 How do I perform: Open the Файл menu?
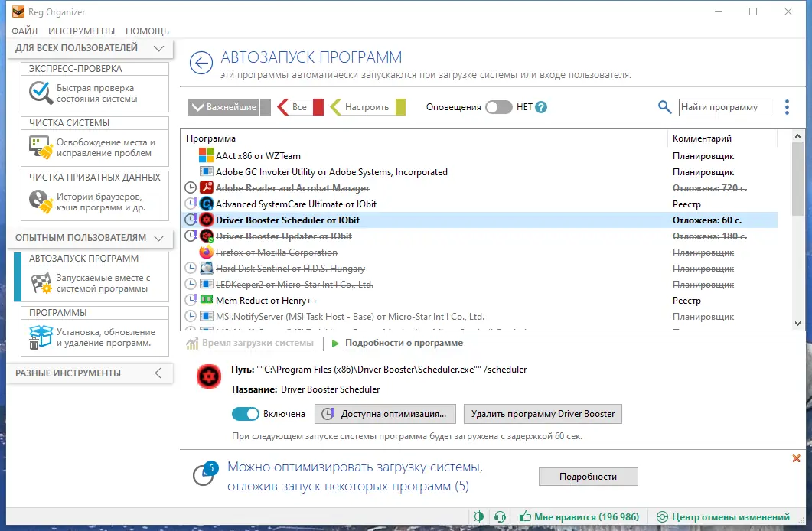[24, 31]
